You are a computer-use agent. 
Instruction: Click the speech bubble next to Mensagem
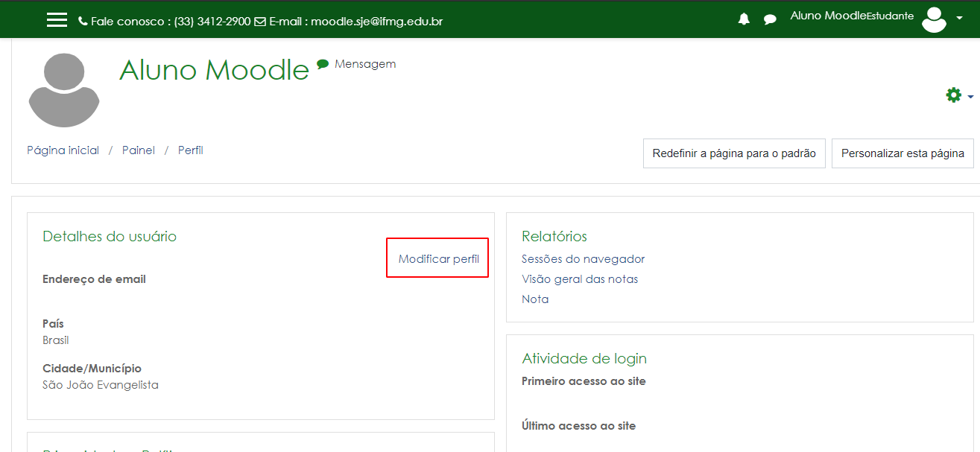coord(321,64)
